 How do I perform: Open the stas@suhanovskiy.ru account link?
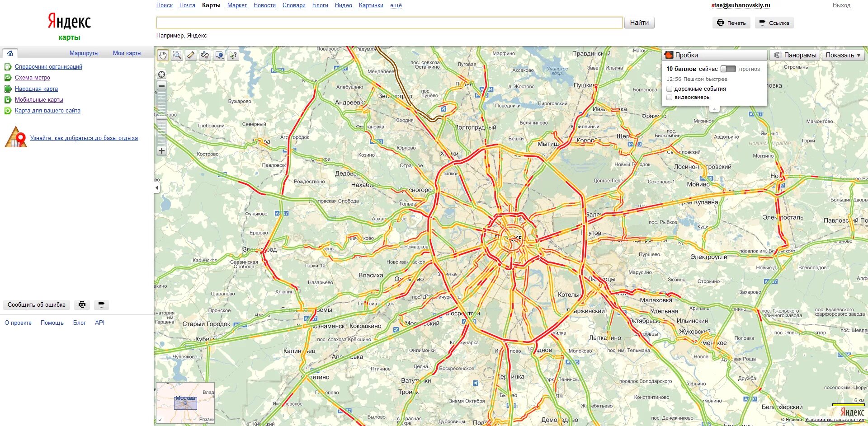pyautogui.click(x=741, y=5)
